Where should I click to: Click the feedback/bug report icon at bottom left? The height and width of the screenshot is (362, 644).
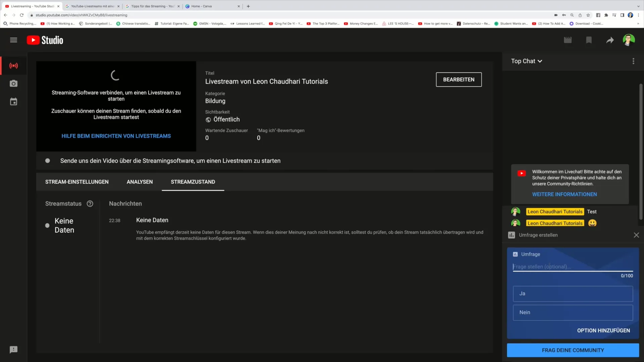pos(13,349)
